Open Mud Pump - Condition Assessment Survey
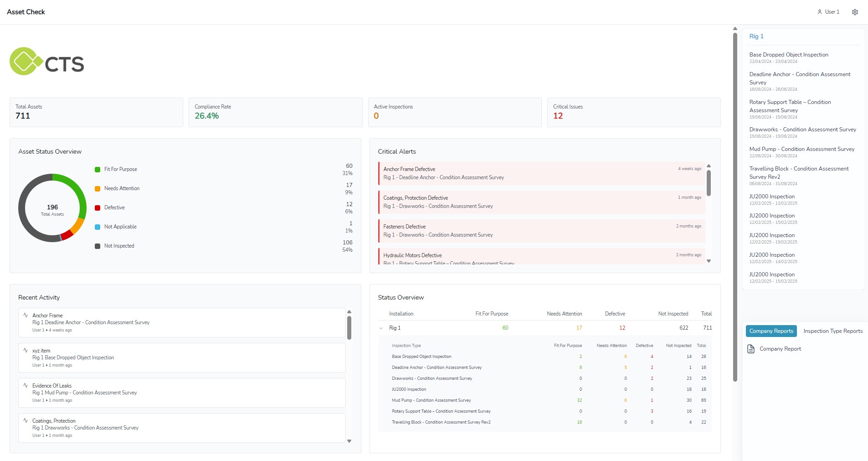Screen dimensions: 868x461 [801, 149]
